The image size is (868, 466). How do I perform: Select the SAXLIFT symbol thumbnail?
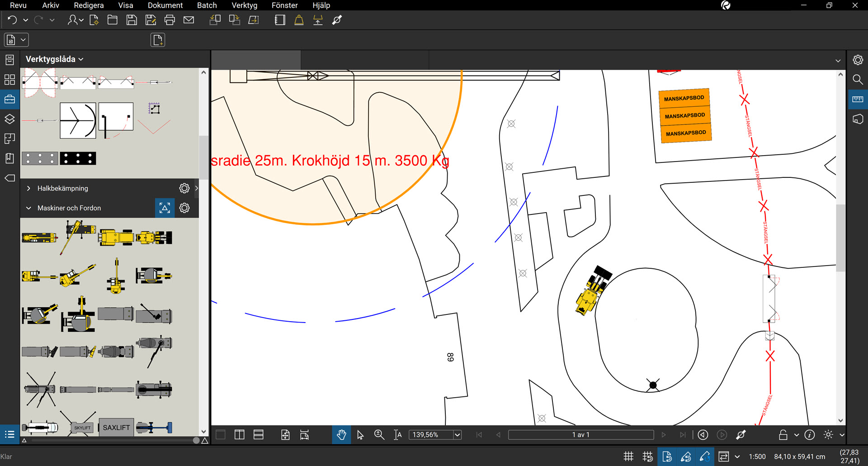click(116, 427)
